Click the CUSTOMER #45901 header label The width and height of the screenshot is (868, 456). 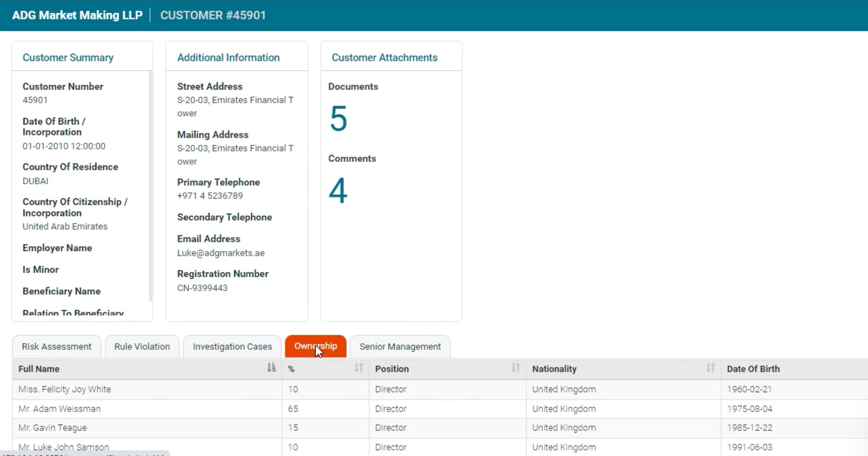pyautogui.click(x=213, y=15)
